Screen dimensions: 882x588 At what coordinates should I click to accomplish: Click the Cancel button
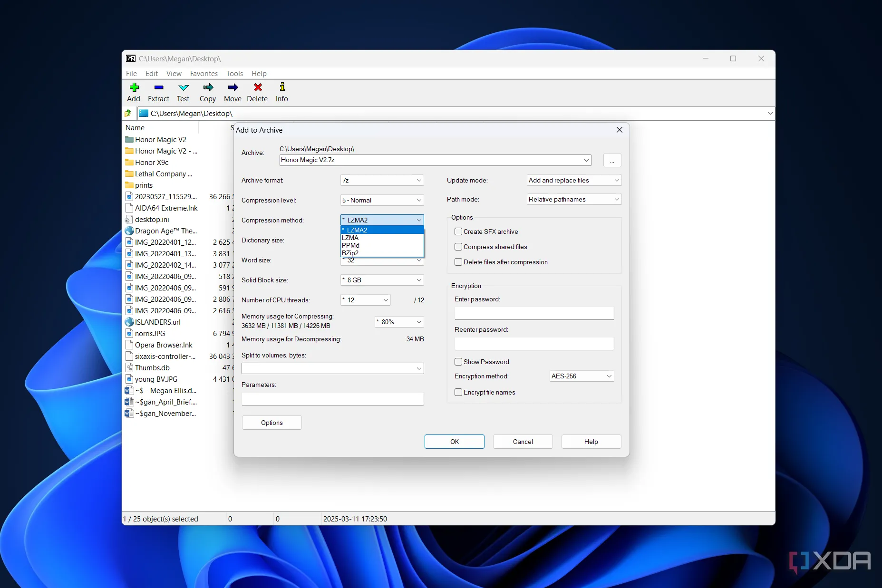pyautogui.click(x=523, y=442)
